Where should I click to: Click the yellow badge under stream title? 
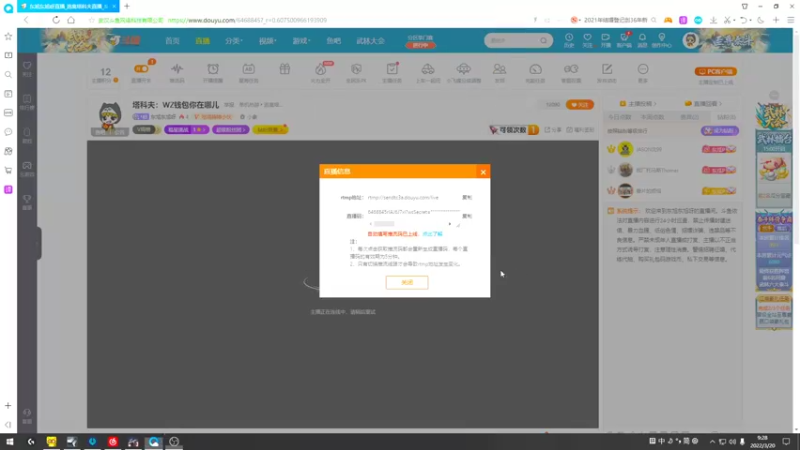tap(270, 130)
